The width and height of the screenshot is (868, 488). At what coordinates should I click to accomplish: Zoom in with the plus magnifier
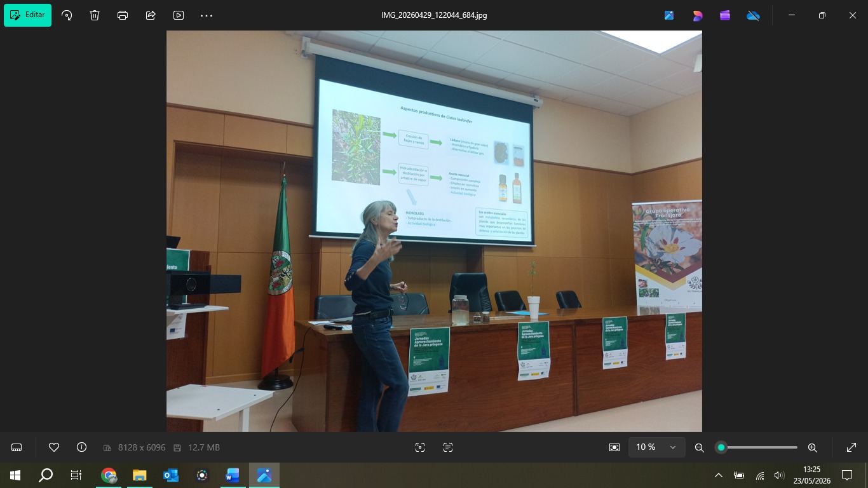coord(812,447)
